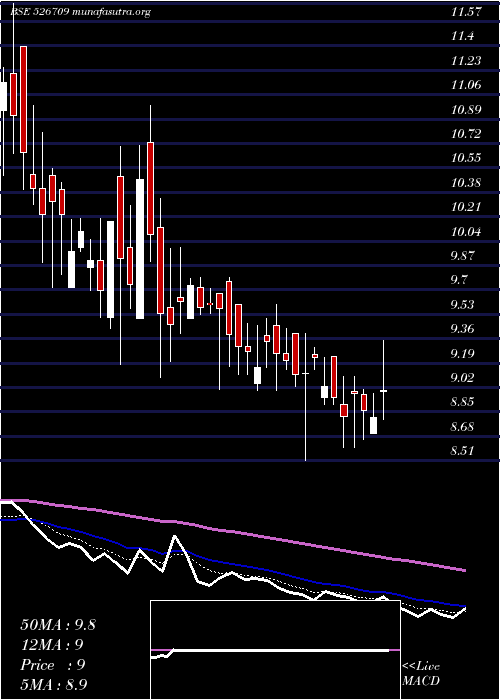Click the 11.06 price axis label
500x700 pixels.
pos(466,85)
